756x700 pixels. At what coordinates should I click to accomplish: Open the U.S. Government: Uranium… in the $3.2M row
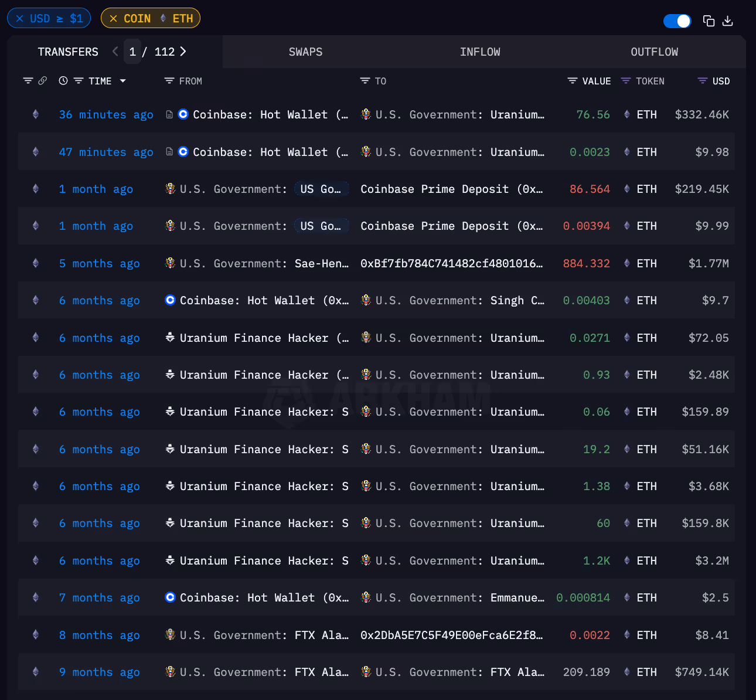coord(460,561)
